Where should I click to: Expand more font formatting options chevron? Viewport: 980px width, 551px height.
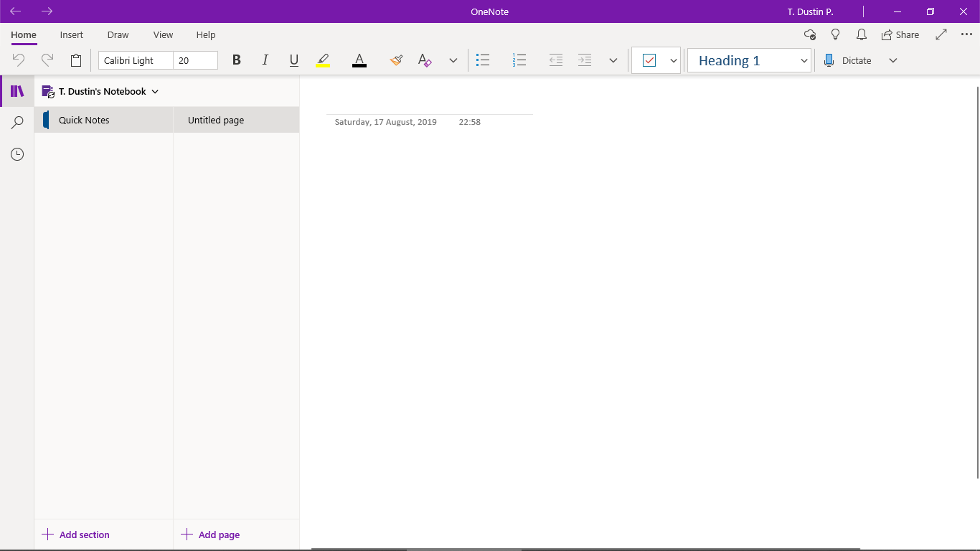[453, 60]
